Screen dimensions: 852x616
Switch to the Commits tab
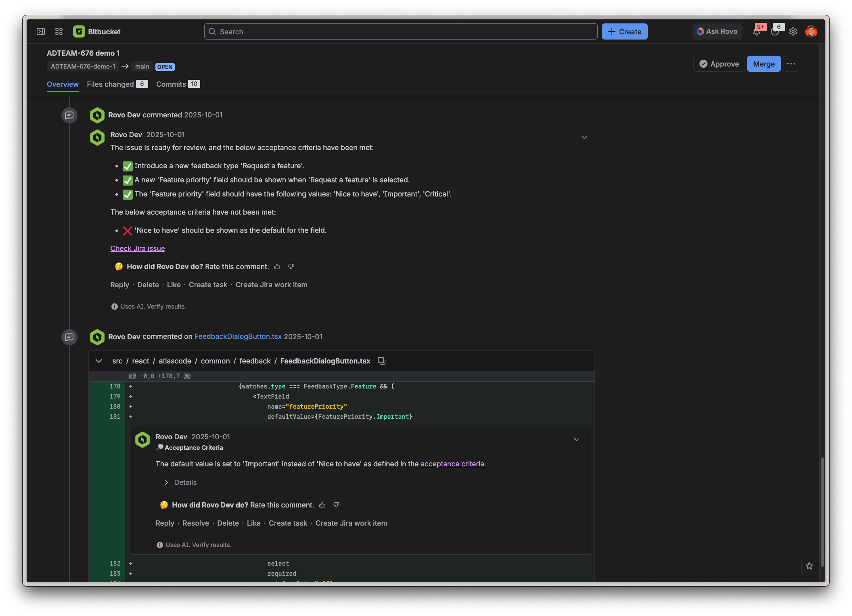pos(171,84)
